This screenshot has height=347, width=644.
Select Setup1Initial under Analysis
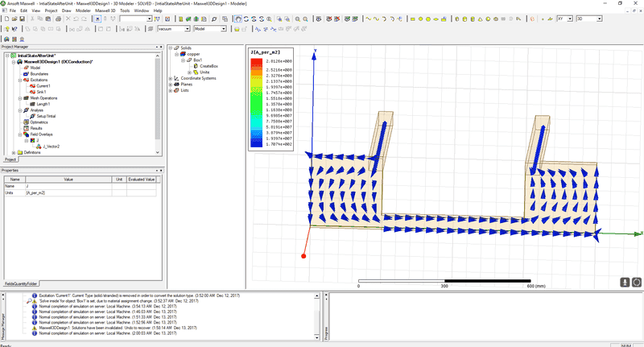pyautogui.click(x=45, y=117)
